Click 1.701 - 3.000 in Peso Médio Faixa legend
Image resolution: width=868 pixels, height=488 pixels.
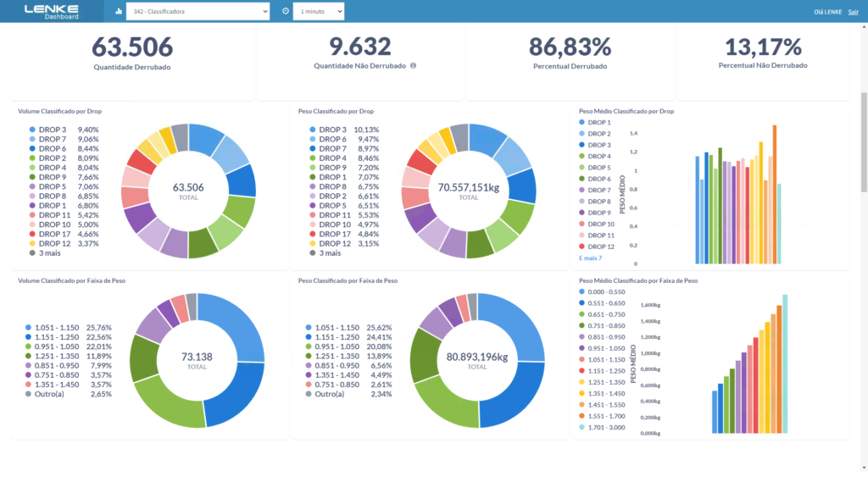click(x=603, y=427)
